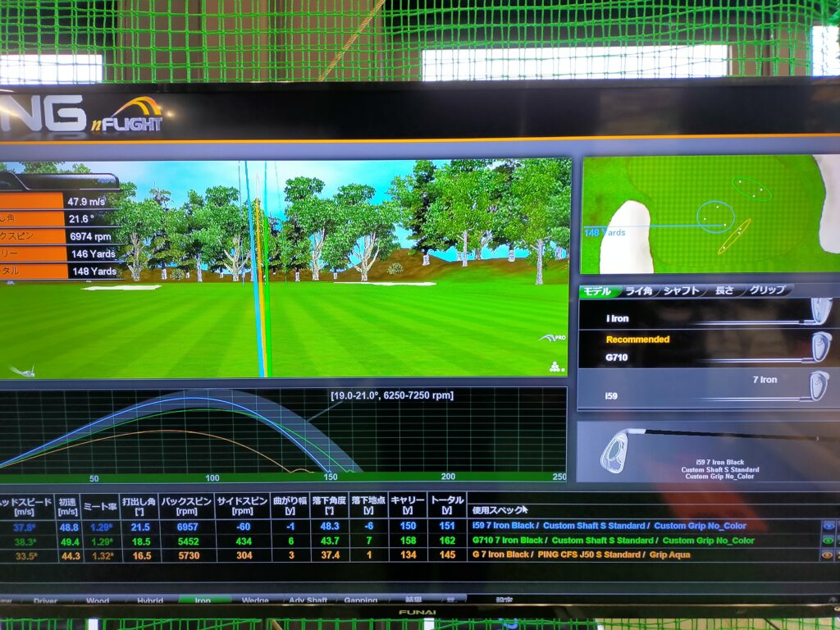Viewport: 840px width, 630px height.
Task: Click the 打出し角 column header
Action: [139, 505]
